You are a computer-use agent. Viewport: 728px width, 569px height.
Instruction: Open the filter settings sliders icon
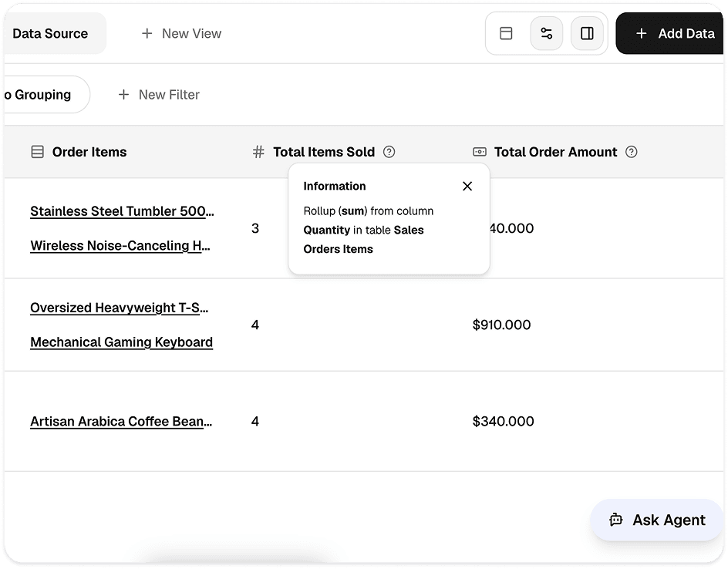point(547,33)
